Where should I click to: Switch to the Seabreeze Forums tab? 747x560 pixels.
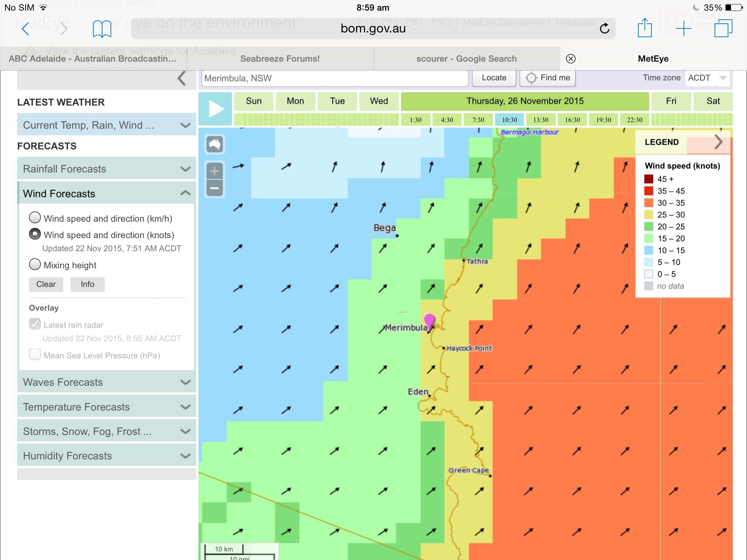pos(280,59)
